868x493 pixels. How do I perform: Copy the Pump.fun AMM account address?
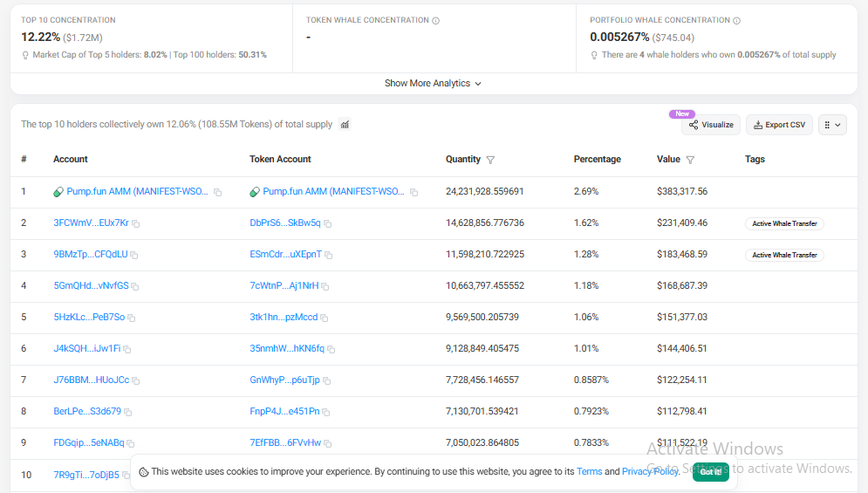(x=217, y=192)
